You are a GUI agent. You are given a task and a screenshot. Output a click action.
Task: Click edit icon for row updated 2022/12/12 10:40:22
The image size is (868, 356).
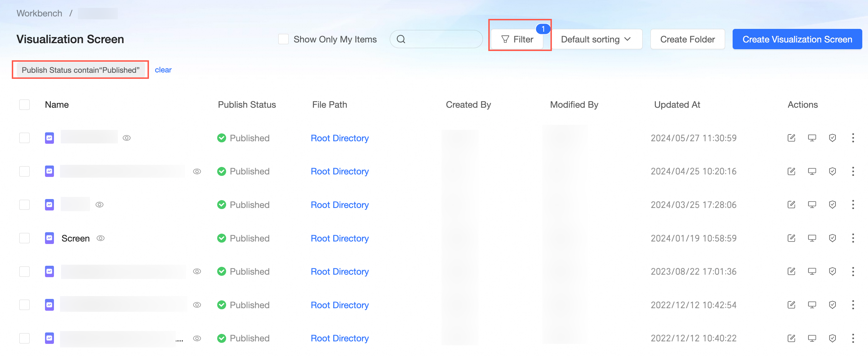(x=791, y=338)
